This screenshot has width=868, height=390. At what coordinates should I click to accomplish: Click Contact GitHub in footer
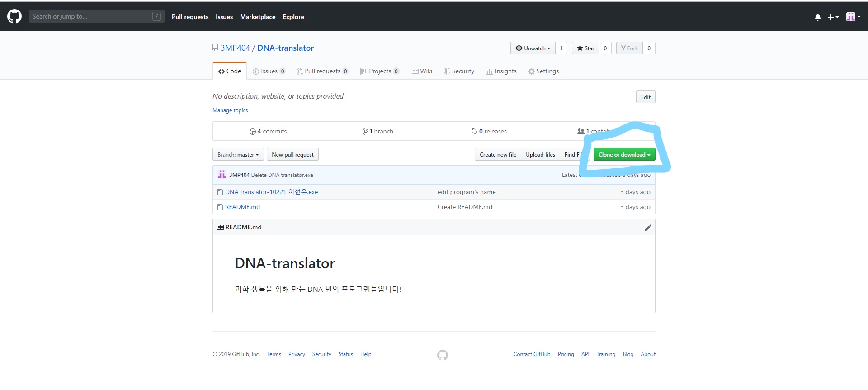point(532,354)
